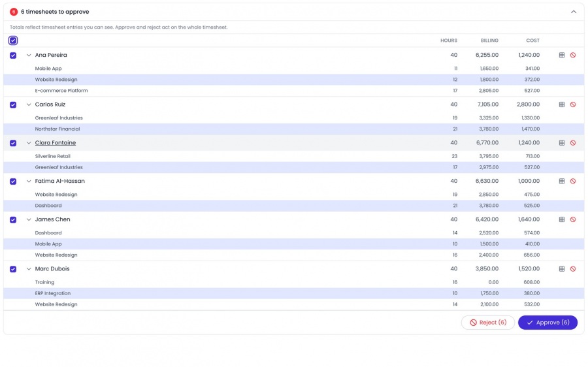Viewport: 588px width, 367px height.
Task: Select Marc Dubois's ERP Integration row
Action: (293, 293)
